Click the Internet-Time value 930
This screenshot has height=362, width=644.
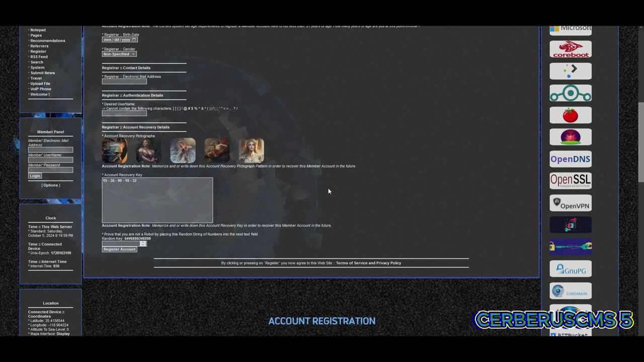(x=56, y=266)
